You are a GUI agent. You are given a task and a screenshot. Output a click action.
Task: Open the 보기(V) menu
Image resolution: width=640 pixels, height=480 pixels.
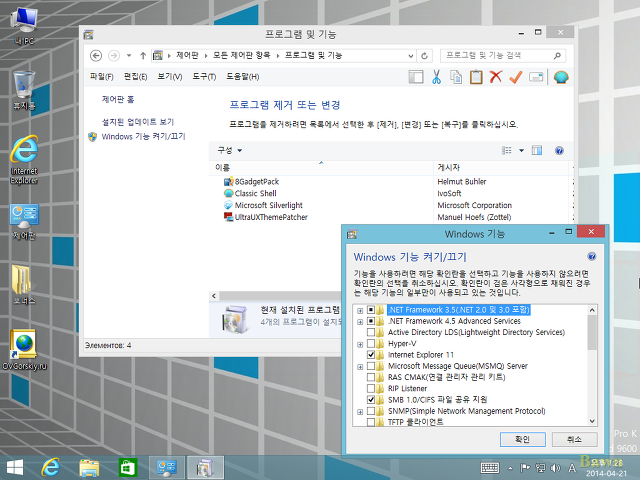tap(170, 77)
